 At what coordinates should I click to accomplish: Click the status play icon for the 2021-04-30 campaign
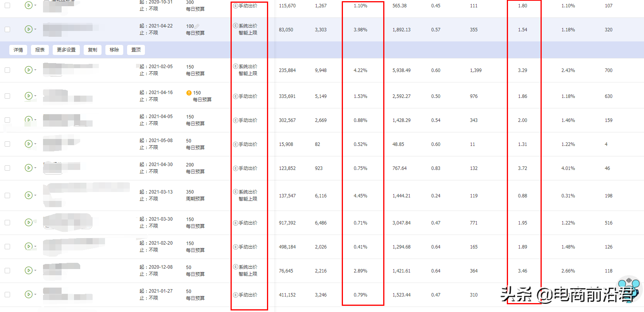point(28,168)
